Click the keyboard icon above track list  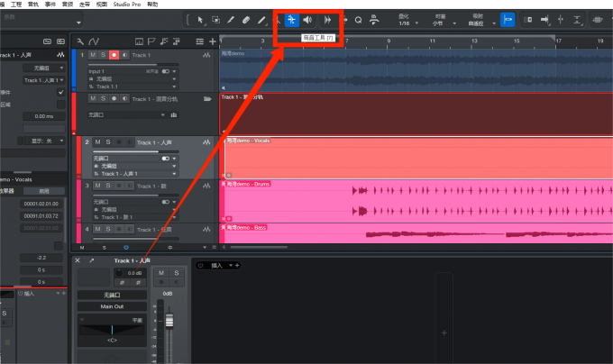point(139,41)
